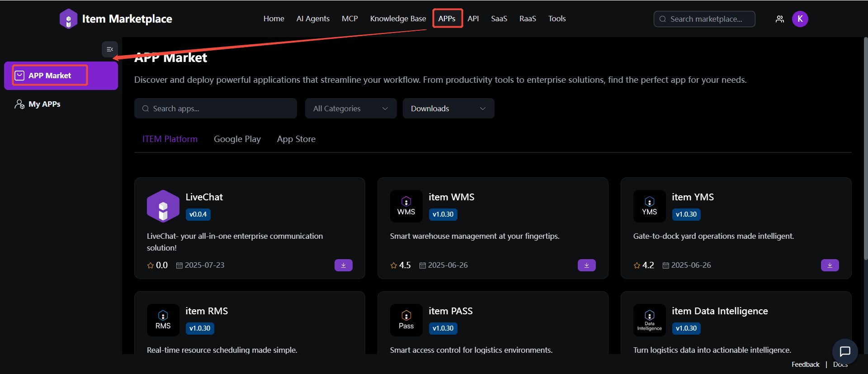The height and width of the screenshot is (374, 868).
Task: Download the item WMS app
Action: point(587,265)
